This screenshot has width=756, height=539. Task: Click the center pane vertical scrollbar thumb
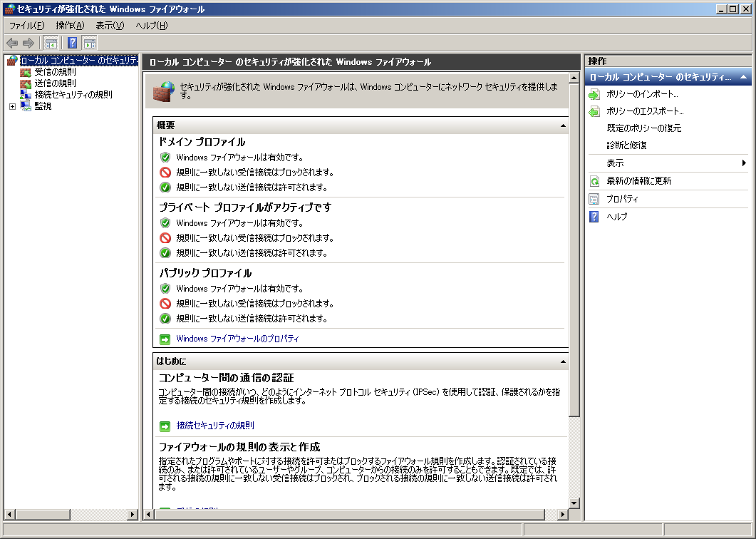pyautogui.click(x=574, y=250)
